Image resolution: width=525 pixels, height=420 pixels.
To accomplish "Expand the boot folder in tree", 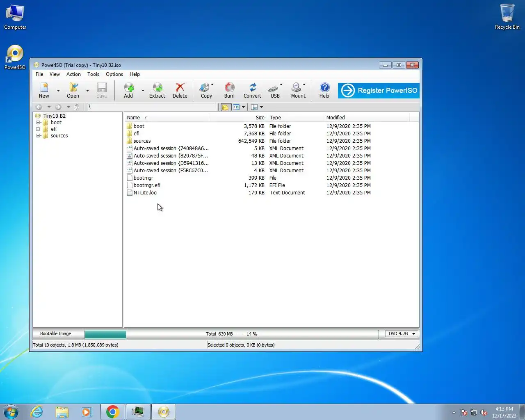I will coord(38,122).
